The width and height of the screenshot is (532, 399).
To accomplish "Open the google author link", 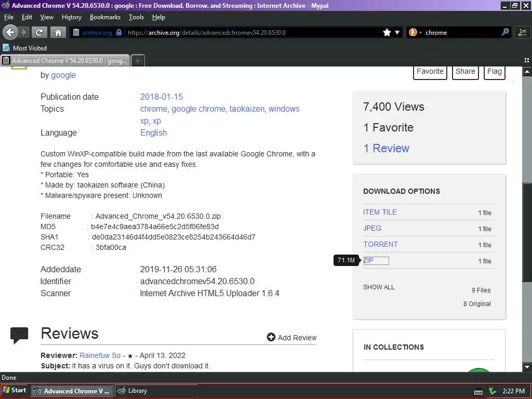I will pyautogui.click(x=63, y=75).
